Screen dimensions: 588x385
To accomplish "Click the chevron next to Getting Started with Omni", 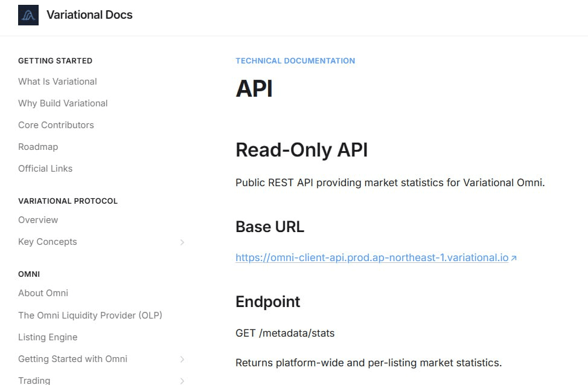I will (182, 358).
